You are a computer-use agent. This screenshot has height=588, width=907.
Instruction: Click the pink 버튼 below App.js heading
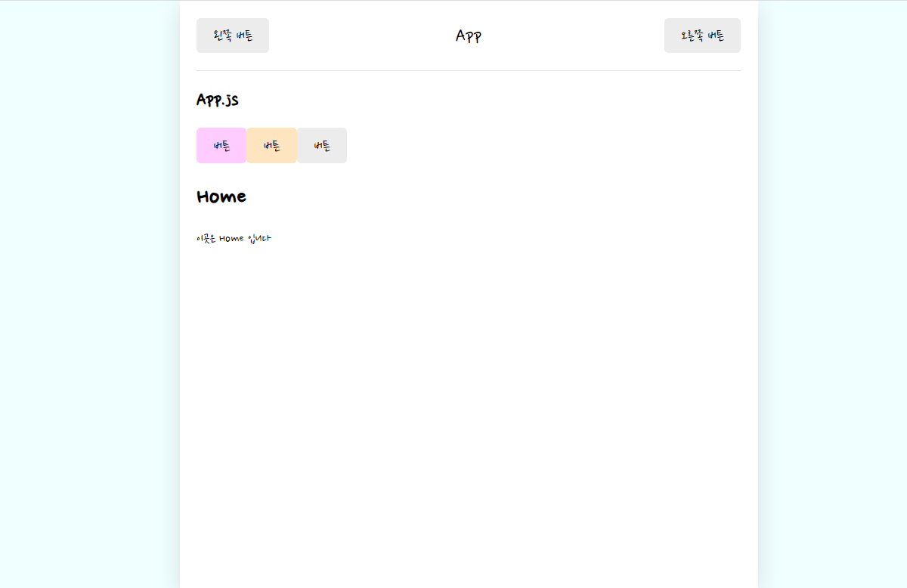(221, 145)
